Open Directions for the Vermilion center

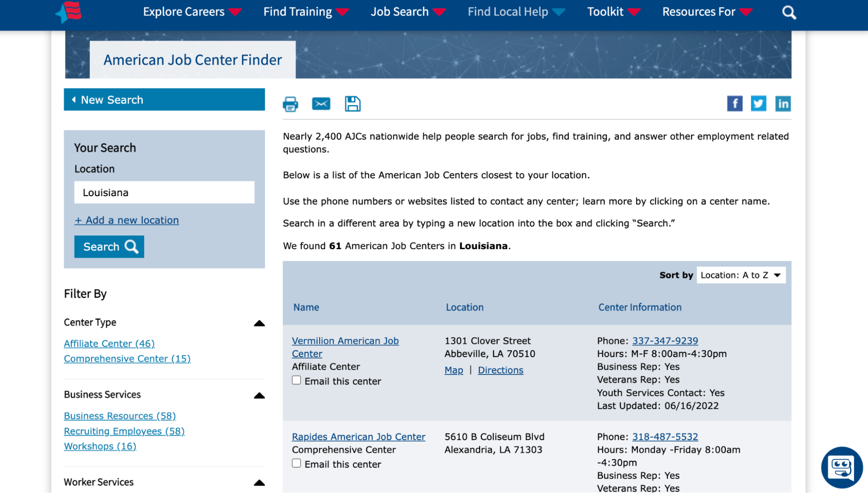[x=500, y=370]
